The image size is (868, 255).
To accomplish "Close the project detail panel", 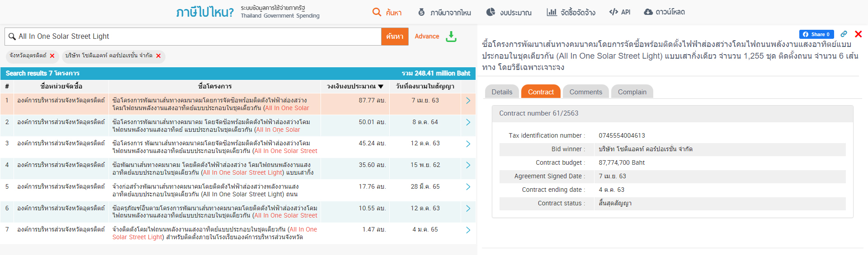I will tap(858, 34).
